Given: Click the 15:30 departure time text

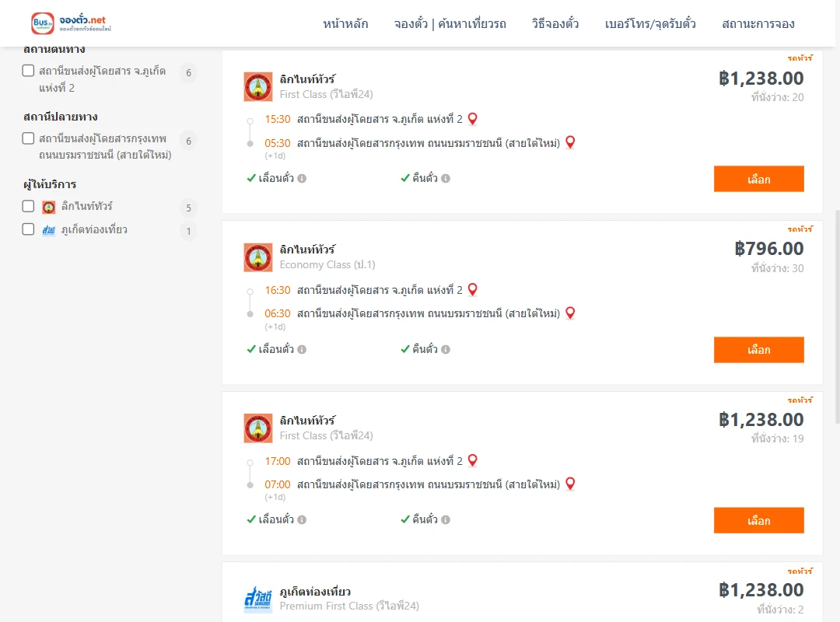Looking at the screenshot, I should [x=278, y=119].
